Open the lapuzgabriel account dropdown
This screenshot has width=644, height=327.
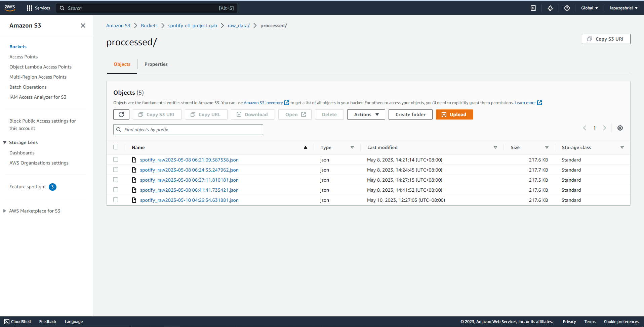[x=624, y=8]
